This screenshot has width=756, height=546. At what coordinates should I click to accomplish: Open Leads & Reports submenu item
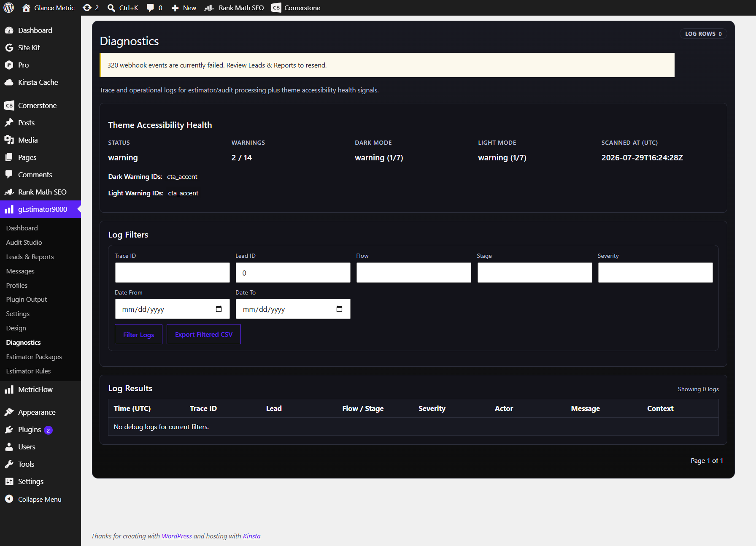30,257
